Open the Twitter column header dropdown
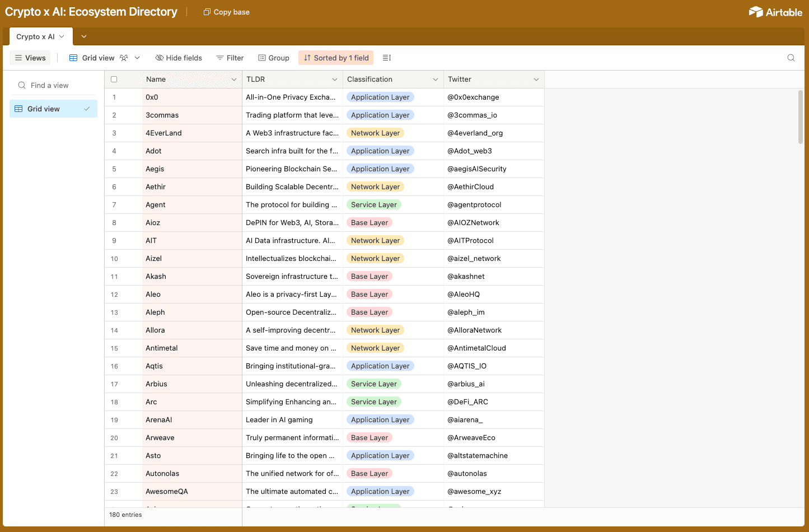This screenshot has width=809, height=532. pyautogui.click(x=536, y=80)
